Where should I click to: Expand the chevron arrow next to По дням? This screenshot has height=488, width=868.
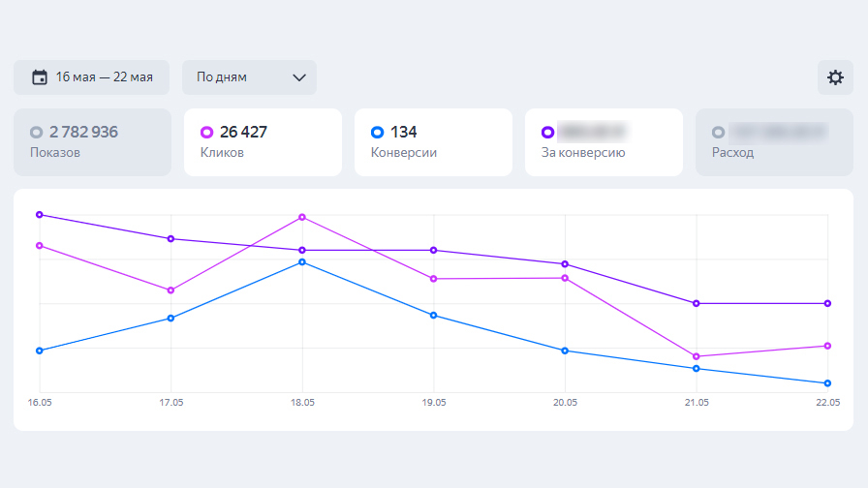(x=299, y=77)
